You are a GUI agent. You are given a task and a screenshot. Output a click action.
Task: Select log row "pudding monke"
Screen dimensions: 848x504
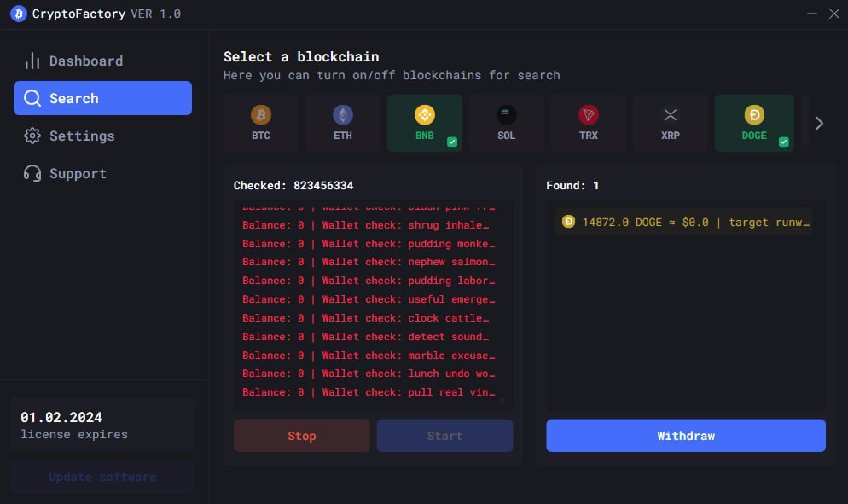[x=369, y=244]
